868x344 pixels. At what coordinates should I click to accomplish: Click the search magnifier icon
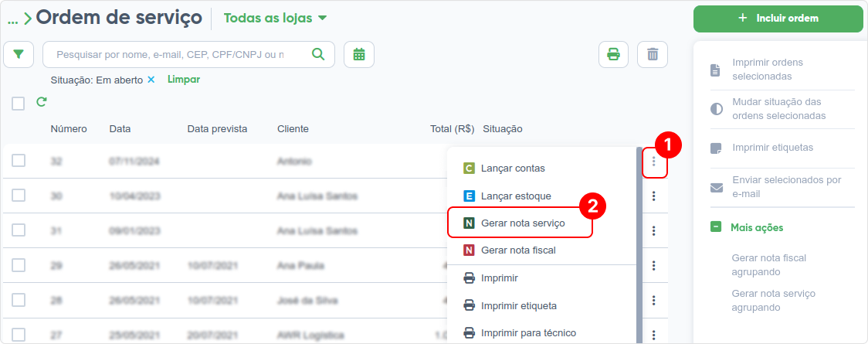click(318, 54)
